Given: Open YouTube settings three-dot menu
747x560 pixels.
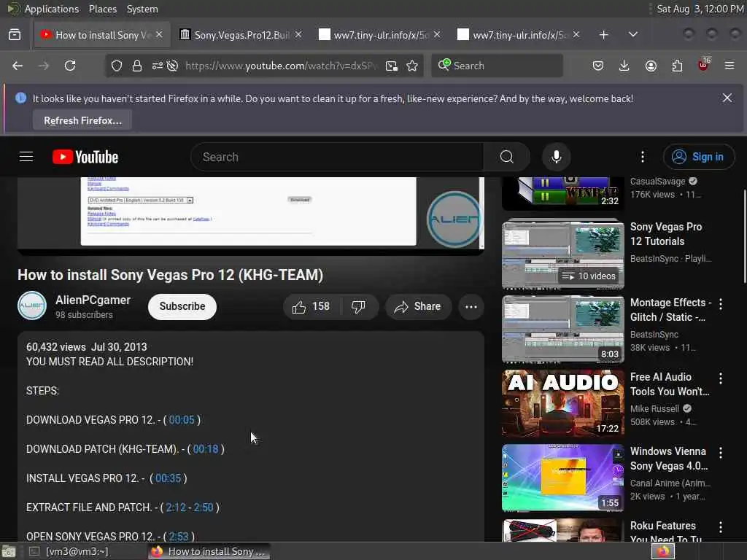Looking at the screenshot, I should point(642,157).
